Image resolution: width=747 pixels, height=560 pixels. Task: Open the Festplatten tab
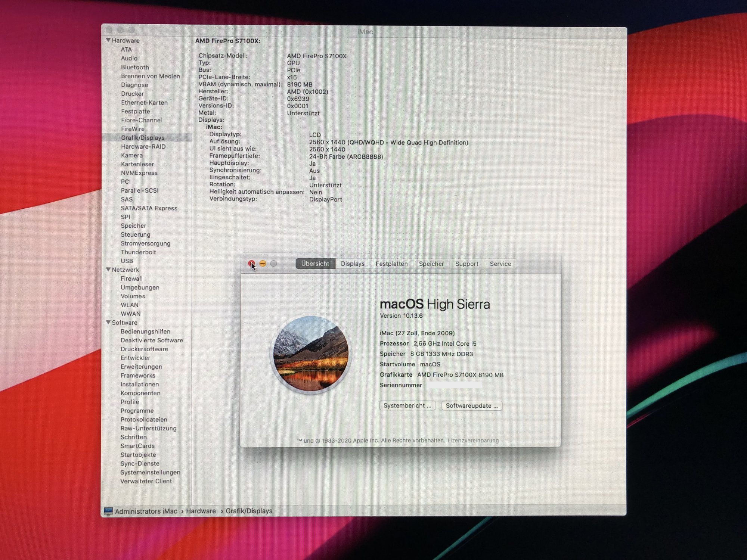[x=391, y=264]
